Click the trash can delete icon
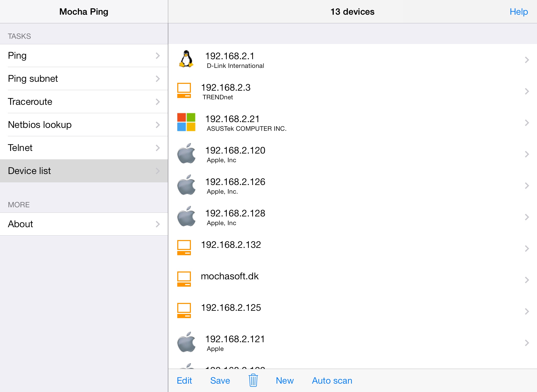Image resolution: width=537 pixels, height=392 pixels. 253,380
